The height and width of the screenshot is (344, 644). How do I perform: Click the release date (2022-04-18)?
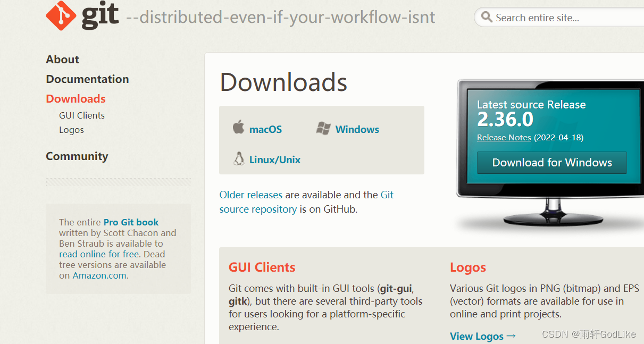(x=558, y=138)
